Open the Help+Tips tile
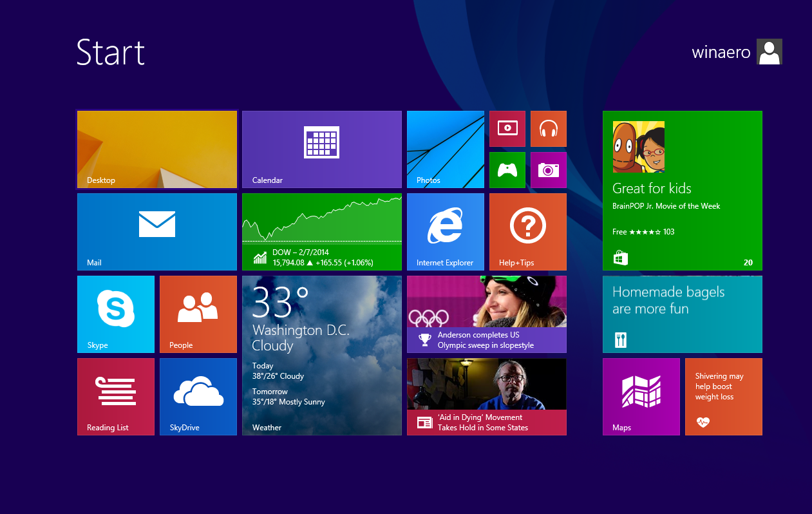Screen dimensions: 812x514 tap(528, 232)
